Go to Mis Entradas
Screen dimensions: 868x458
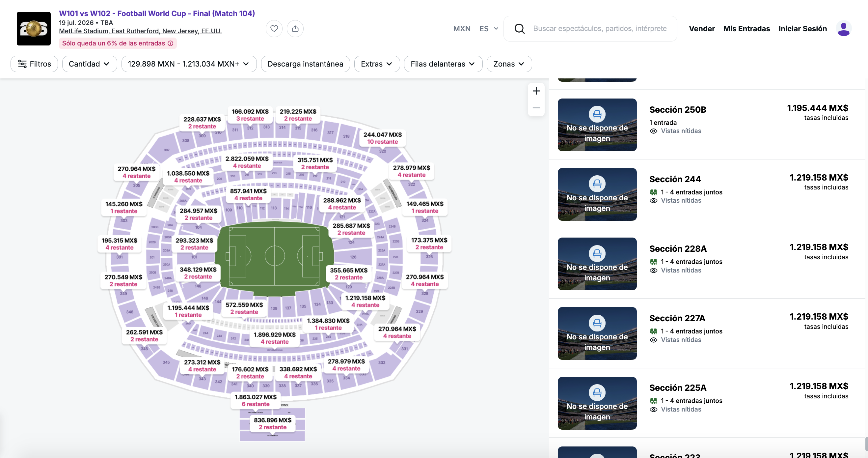pyautogui.click(x=746, y=29)
